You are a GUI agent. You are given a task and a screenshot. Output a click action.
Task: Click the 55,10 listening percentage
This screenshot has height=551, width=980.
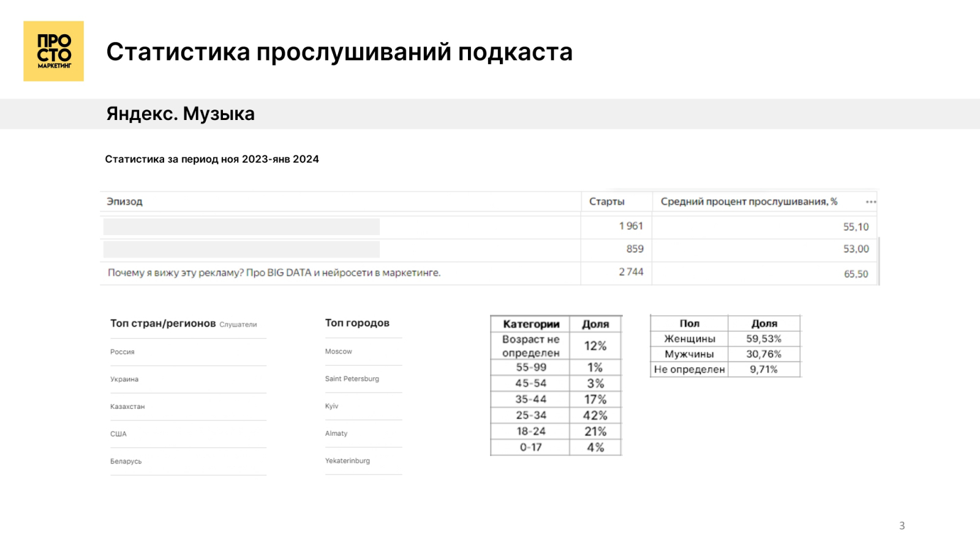coord(856,227)
